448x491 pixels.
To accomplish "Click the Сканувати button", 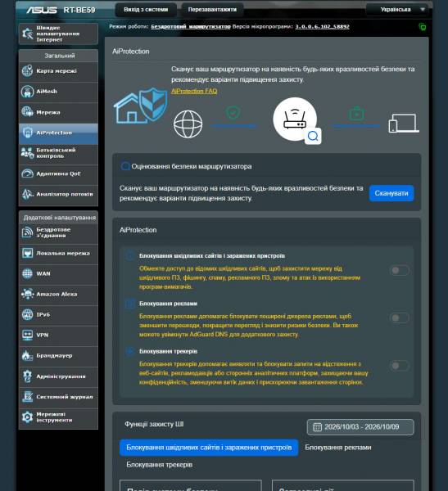I will click(x=391, y=193).
